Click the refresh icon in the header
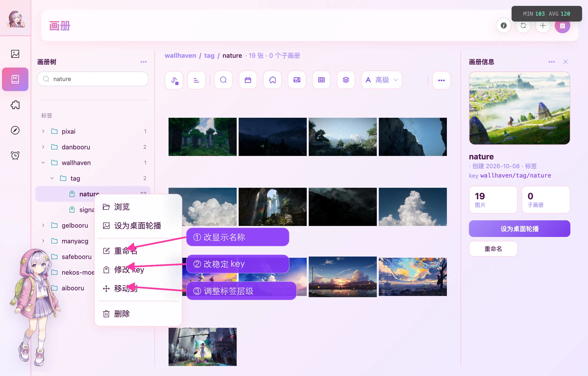Viewport: 588px width, 376px height. pyautogui.click(x=523, y=25)
